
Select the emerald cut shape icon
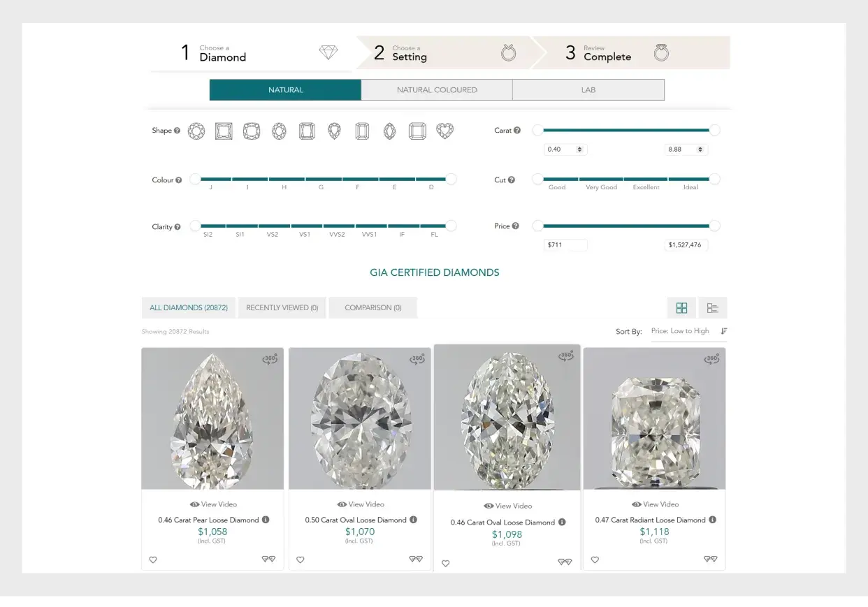pyautogui.click(x=362, y=131)
